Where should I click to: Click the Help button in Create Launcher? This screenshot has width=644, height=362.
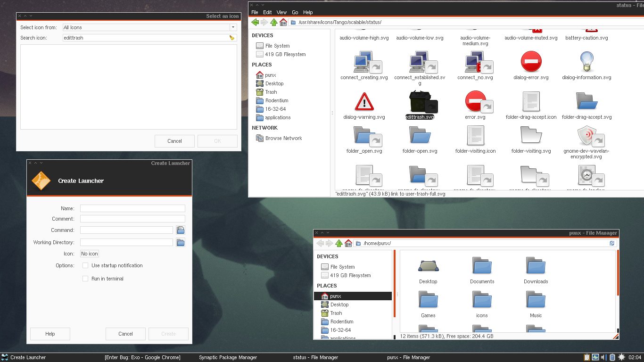(x=50, y=334)
